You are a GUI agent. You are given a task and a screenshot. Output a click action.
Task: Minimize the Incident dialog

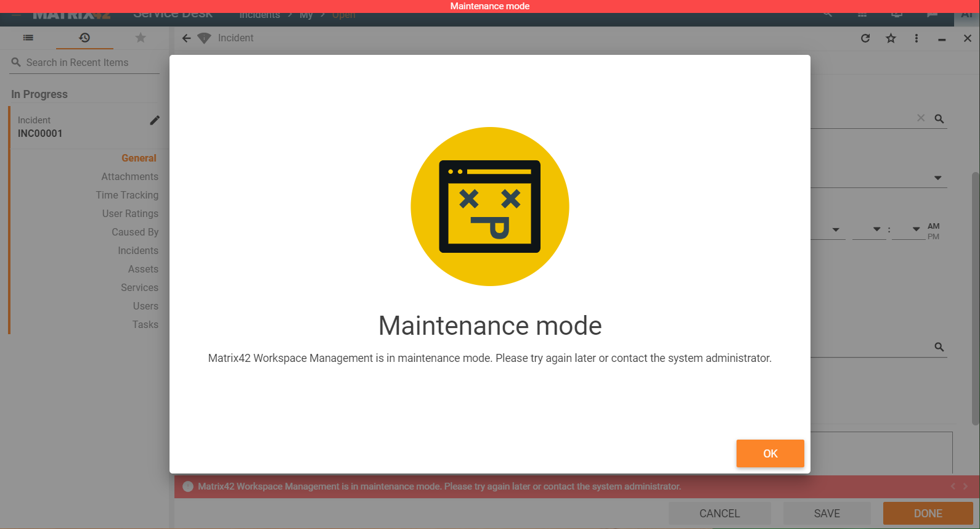942,39
